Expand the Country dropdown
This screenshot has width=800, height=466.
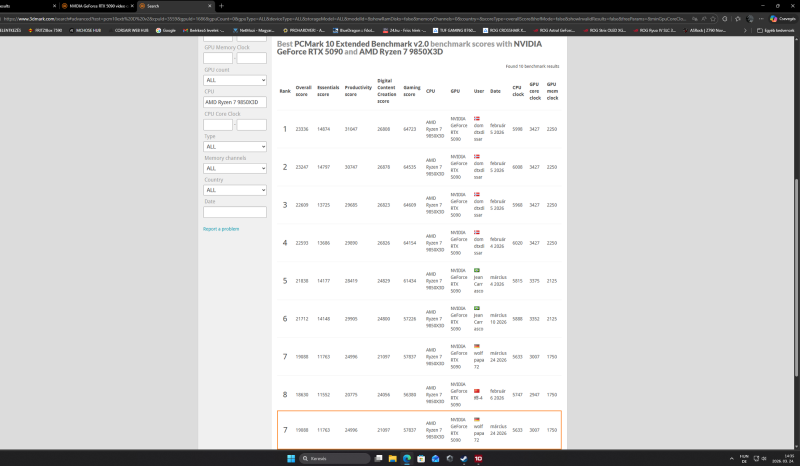pos(235,190)
